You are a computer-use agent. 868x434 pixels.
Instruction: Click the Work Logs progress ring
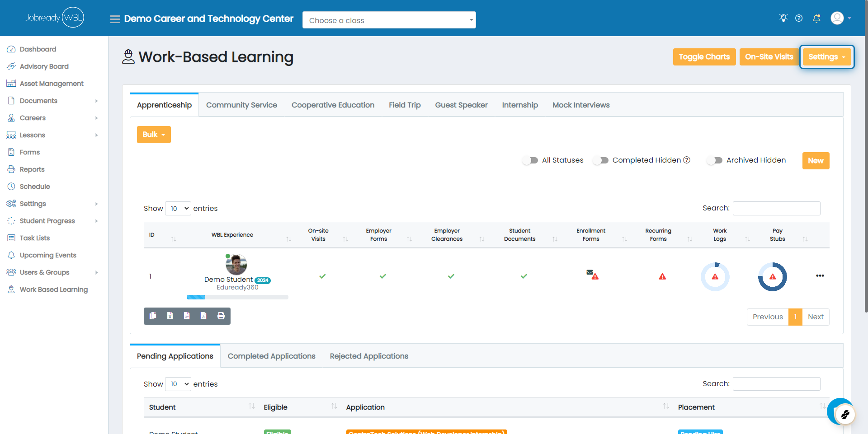pyautogui.click(x=715, y=276)
